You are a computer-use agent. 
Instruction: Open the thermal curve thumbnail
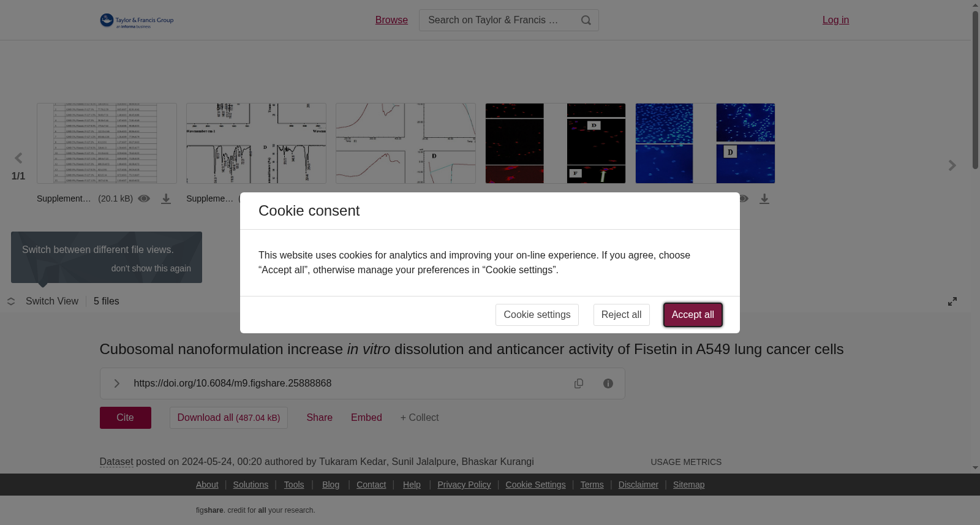coord(405,143)
